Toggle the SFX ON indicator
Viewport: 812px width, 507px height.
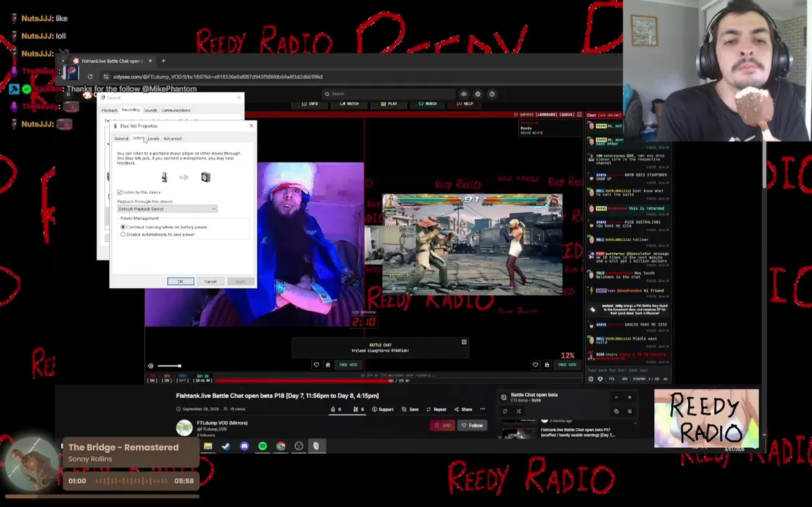click(x=167, y=378)
